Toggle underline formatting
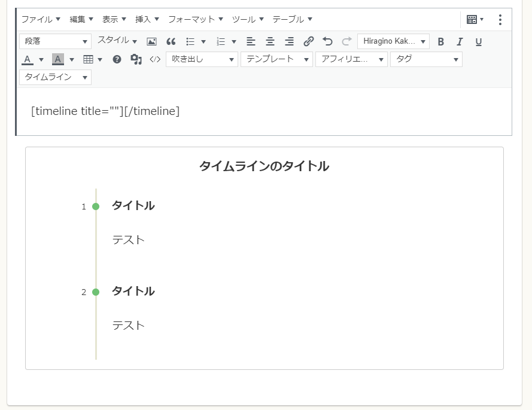Image resolution: width=532 pixels, height=410 pixels. pos(478,42)
